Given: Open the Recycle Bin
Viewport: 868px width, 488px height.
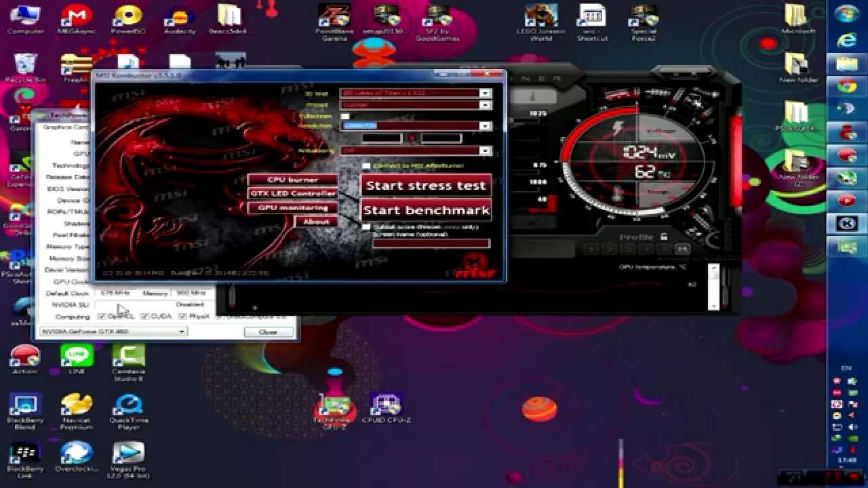Looking at the screenshot, I should click(25, 68).
